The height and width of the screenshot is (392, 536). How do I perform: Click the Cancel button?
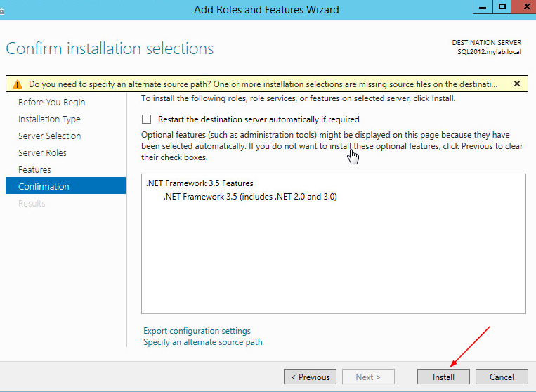tap(502, 377)
